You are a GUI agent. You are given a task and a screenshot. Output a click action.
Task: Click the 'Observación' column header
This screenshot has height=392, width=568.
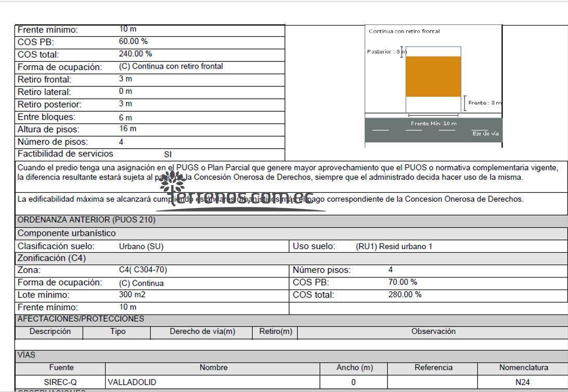click(433, 332)
